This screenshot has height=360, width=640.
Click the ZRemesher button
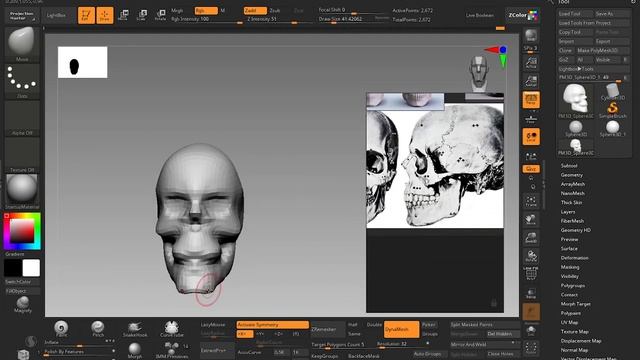328,329
